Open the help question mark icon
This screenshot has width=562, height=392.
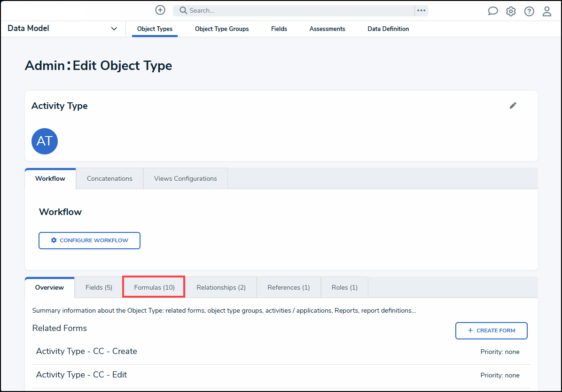click(x=529, y=11)
